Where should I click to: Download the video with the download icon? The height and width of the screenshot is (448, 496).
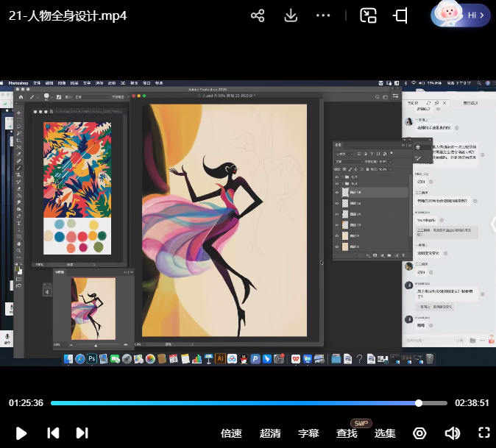tap(291, 15)
